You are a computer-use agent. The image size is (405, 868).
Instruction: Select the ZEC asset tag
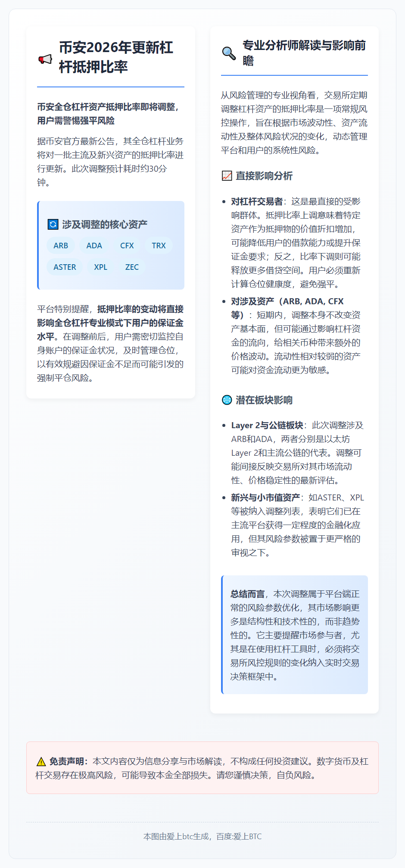132,267
